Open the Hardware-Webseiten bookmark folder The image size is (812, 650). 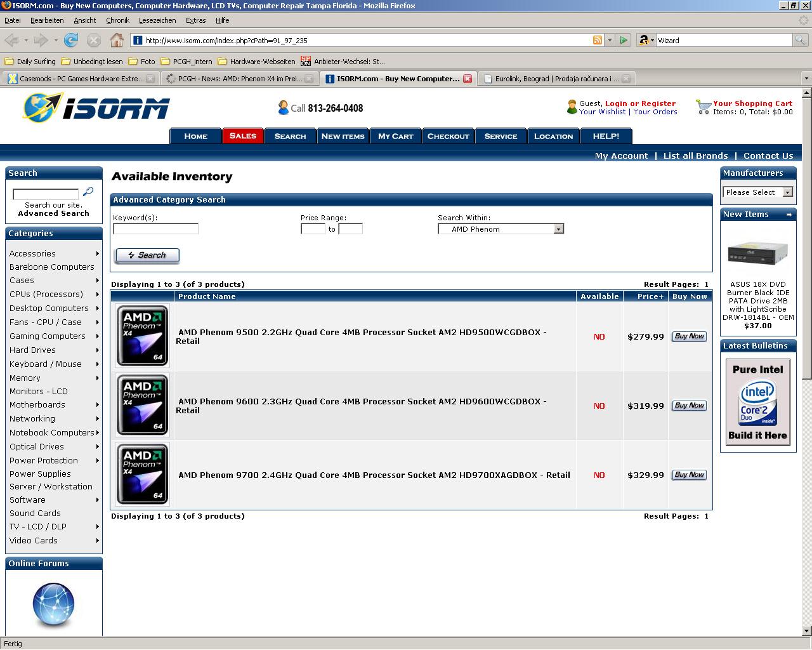pyautogui.click(x=256, y=62)
